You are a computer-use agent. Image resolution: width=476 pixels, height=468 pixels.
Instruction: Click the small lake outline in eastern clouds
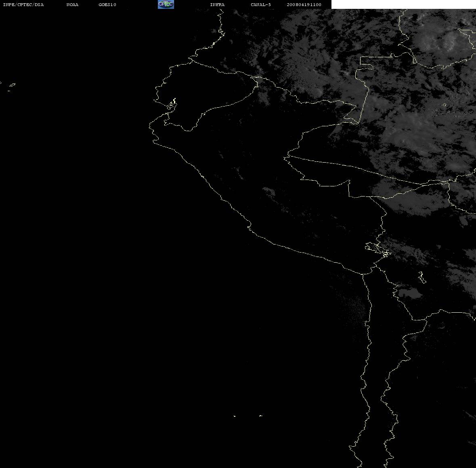(x=444, y=105)
